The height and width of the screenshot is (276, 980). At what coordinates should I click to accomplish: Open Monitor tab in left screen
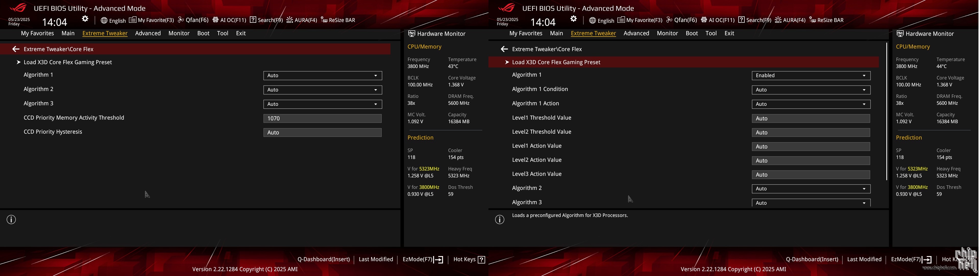179,33
